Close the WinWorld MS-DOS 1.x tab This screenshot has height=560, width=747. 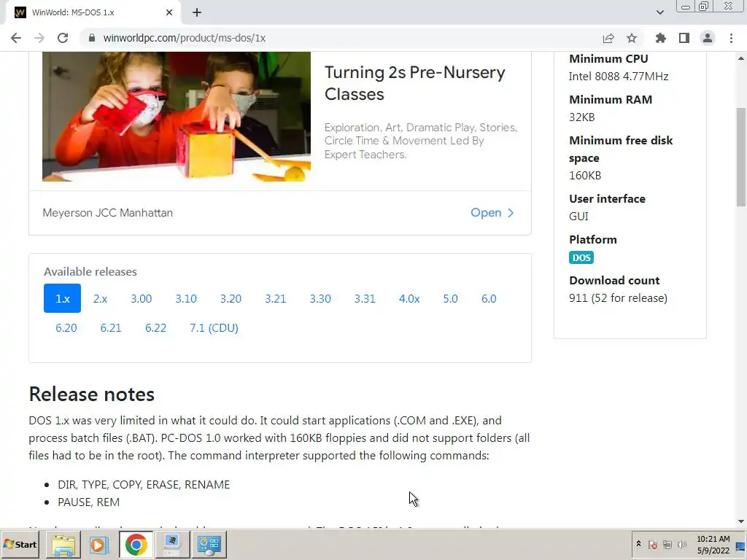[169, 12]
